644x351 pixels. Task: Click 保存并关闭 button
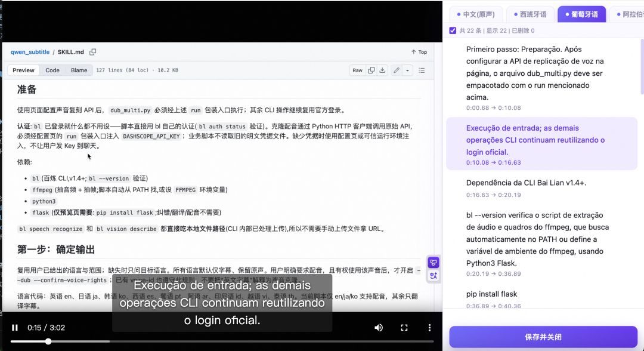click(x=543, y=337)
